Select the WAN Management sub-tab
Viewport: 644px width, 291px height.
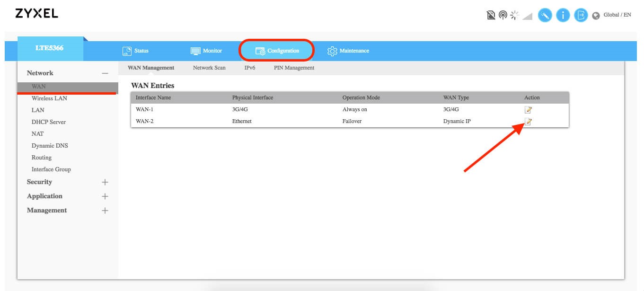[151, 68]
